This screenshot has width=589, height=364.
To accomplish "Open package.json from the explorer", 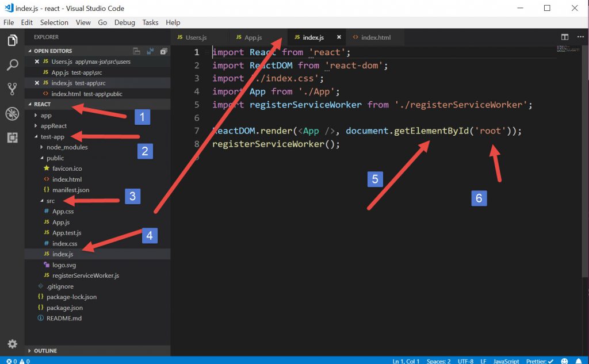I will pyautogui.click(x=64, y=308).
